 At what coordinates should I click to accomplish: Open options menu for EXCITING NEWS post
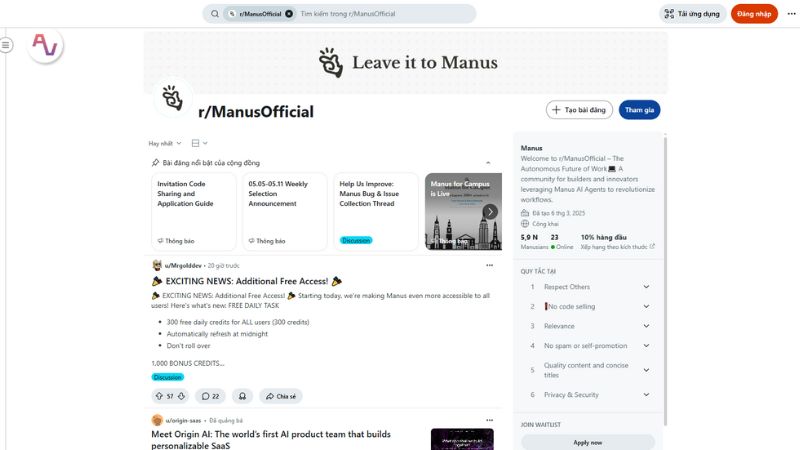coord(489,265)
